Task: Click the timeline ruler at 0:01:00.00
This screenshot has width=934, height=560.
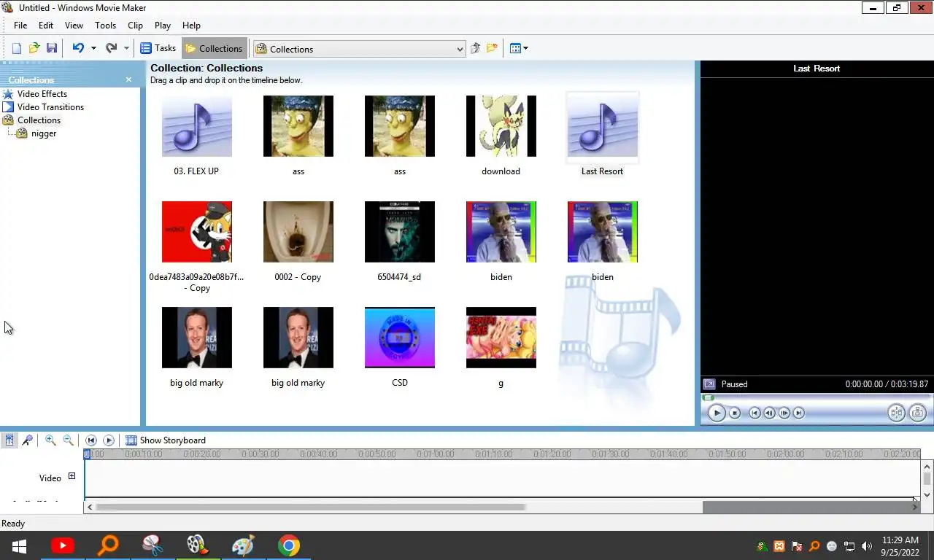Action: [436, 454]
